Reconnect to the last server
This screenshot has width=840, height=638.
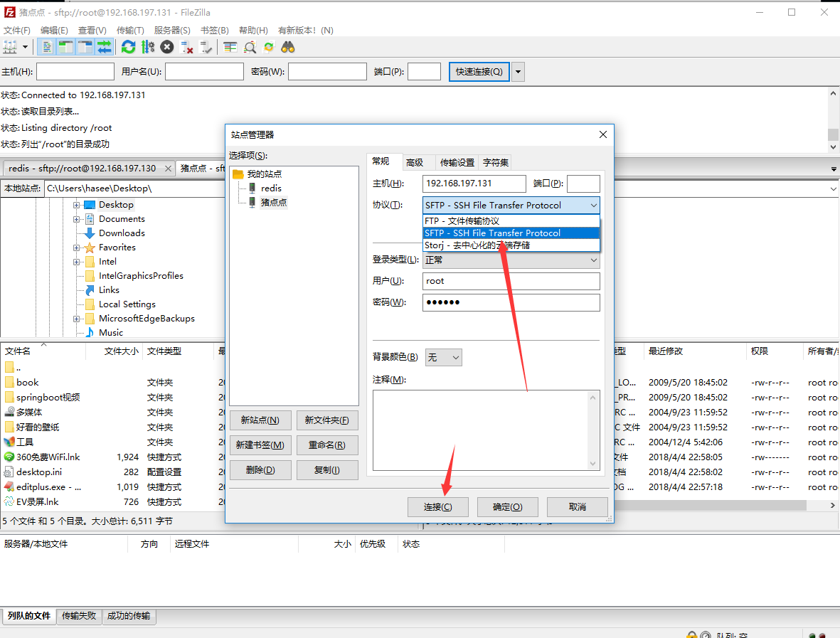coord(206,47)
